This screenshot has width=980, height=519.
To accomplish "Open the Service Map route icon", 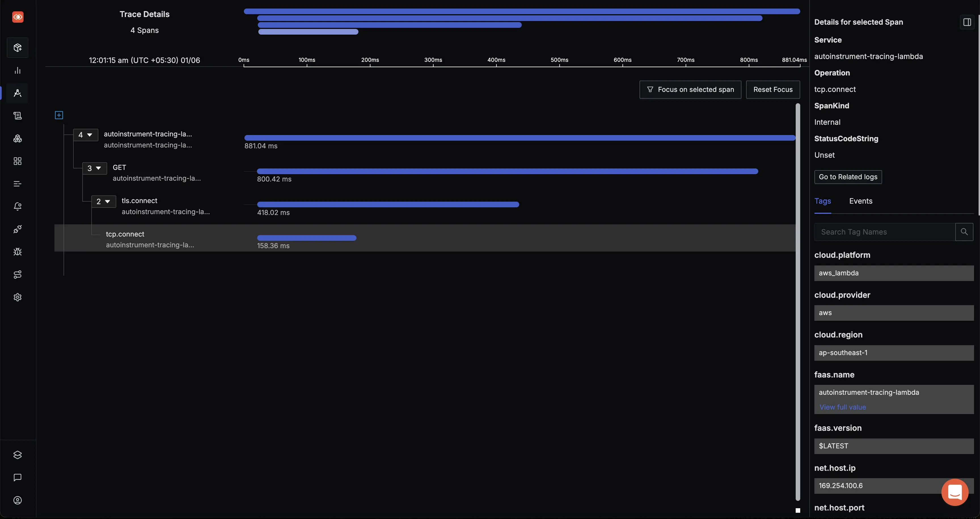I will point(18,274).
